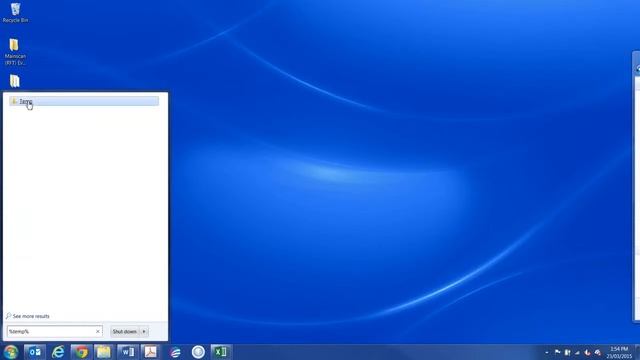Click the network signal tray icon
Image resolution: width=640 pixels, height=360 pixels.
pyautogui.click(x=577, y=352)
